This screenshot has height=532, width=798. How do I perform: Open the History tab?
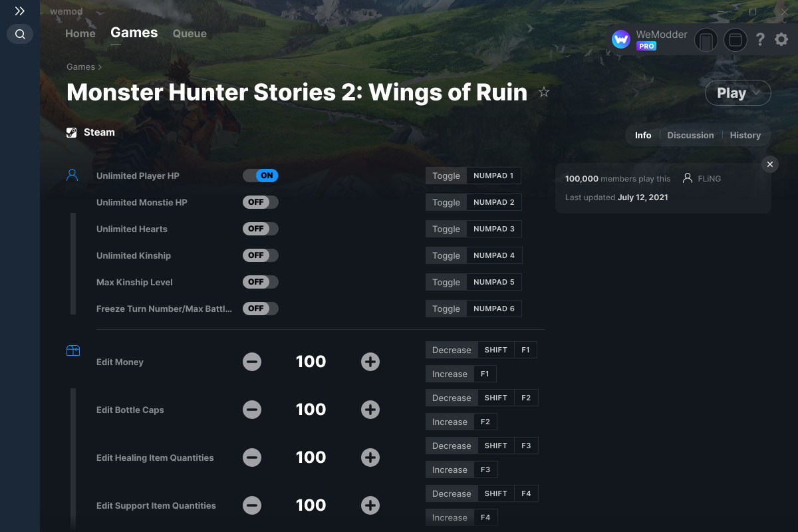tap(745, 135)
